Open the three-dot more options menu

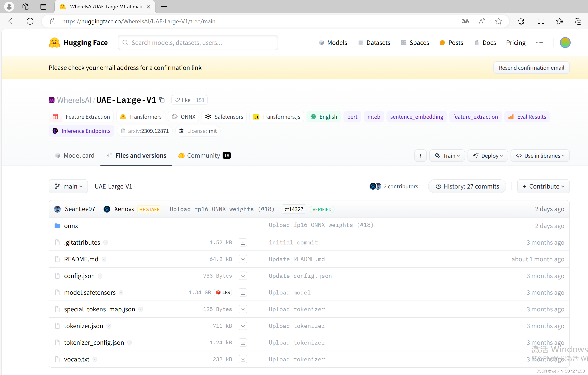click(x=420, y=156)
